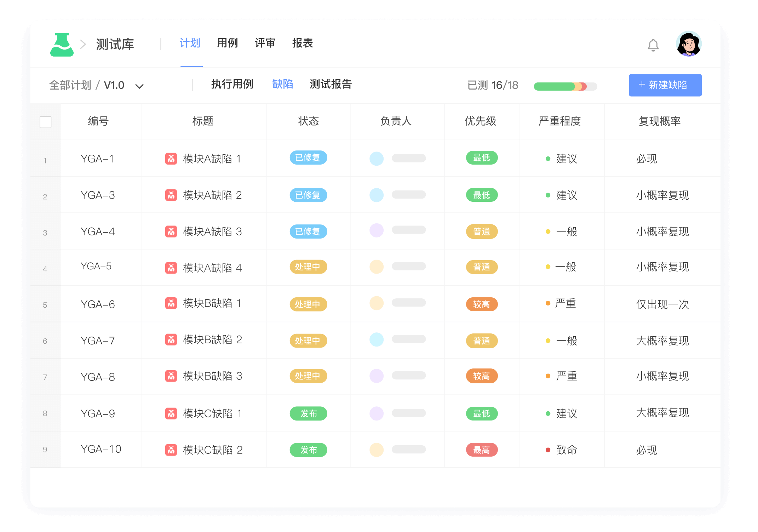Screen dimensions: 758x532
Task: Open the 测试报告 tab
Action: [331, 85]
